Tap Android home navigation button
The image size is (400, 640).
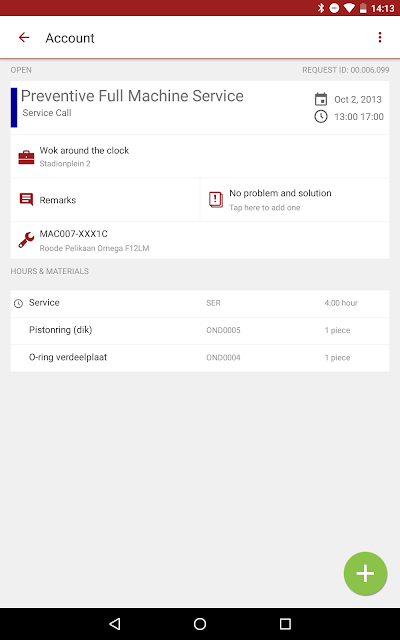pyautogui.click(x=200, y=624)
